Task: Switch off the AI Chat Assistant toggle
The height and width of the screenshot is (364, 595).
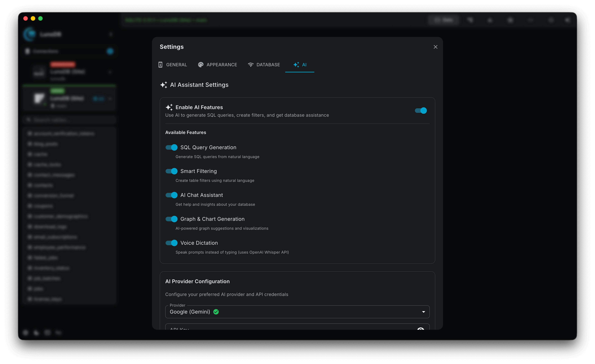Action: click(171, 195)
